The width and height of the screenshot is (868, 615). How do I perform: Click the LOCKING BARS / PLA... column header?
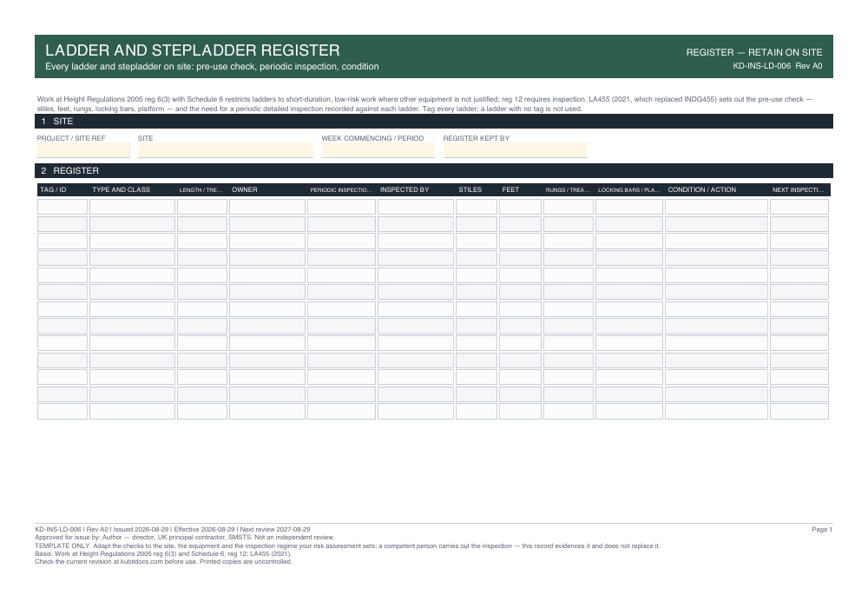628,190
